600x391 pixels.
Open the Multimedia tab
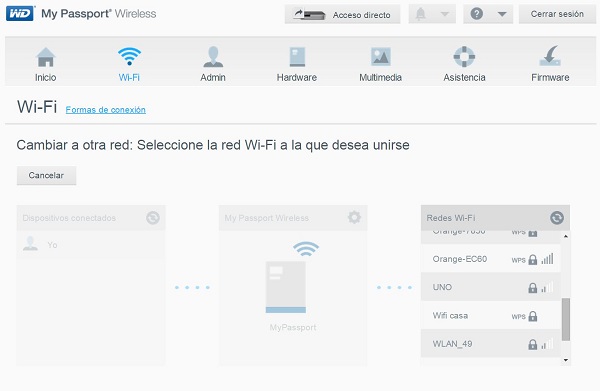(x=380, y=64)
